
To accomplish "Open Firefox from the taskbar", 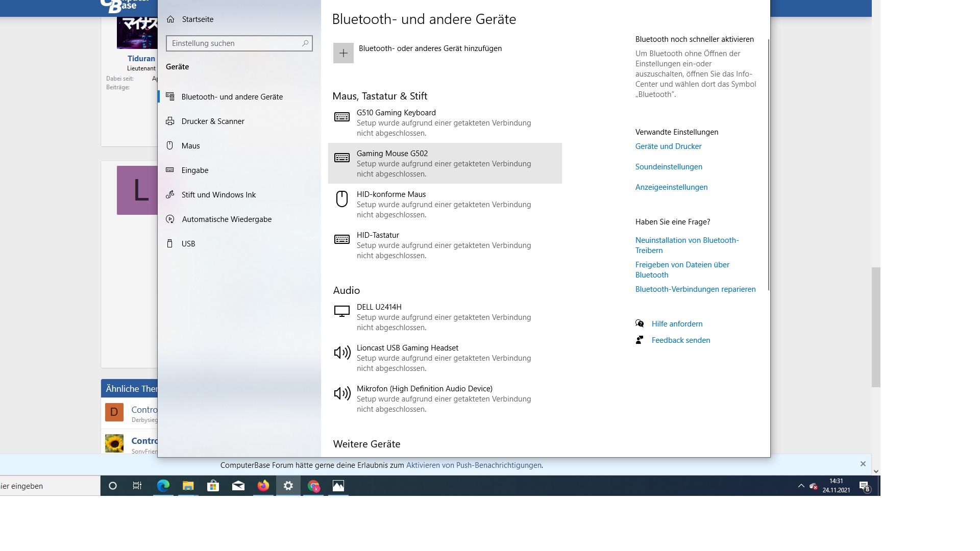I will (x=263, y=486).
